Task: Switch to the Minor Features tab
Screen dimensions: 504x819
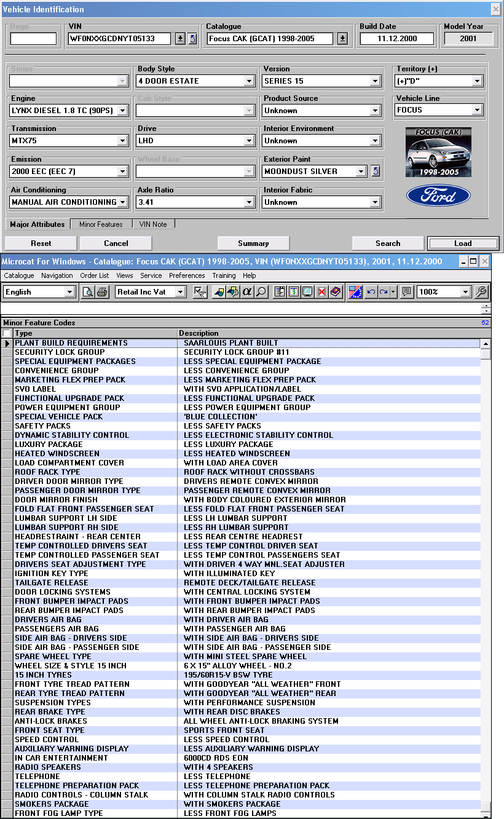Action: coord(101,224)
